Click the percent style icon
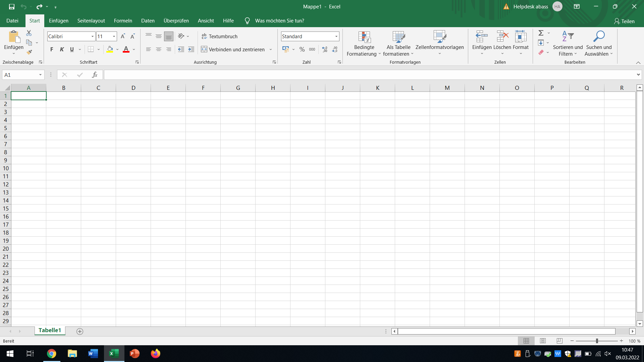Viewport: 644px width, 362px height. pyautogui.click(x=302, y=50)
